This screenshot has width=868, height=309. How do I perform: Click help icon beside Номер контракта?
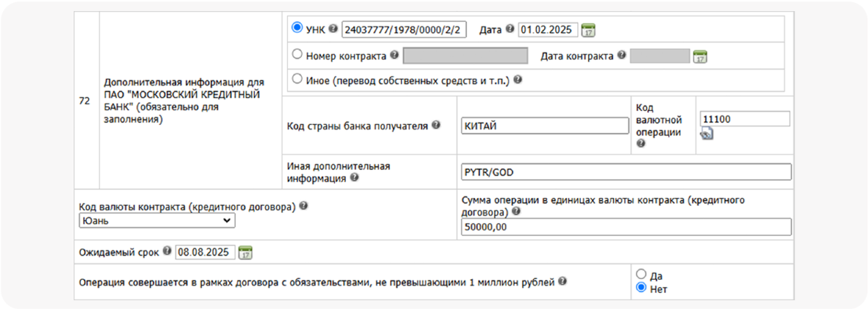pos(394,54)
